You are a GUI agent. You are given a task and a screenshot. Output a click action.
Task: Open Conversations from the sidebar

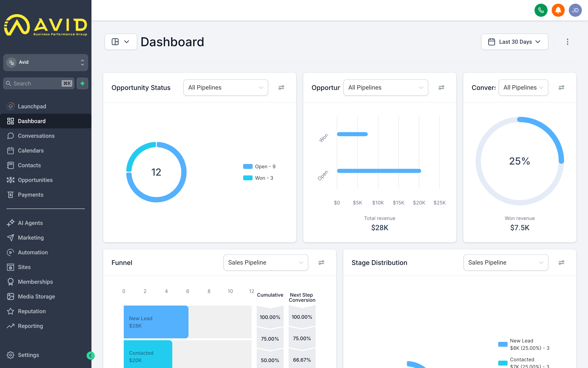46,136
